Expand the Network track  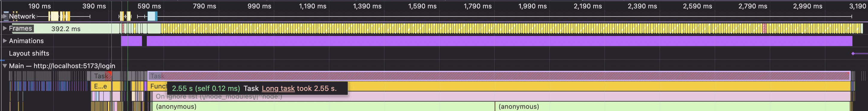5,16
